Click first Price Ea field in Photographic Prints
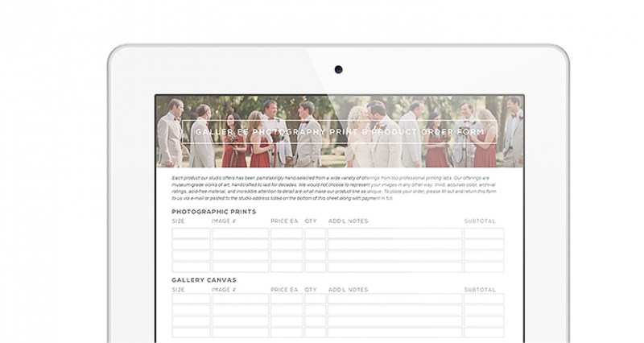Image resolution: width=644 pixels, height=343 pixels. 287,233
